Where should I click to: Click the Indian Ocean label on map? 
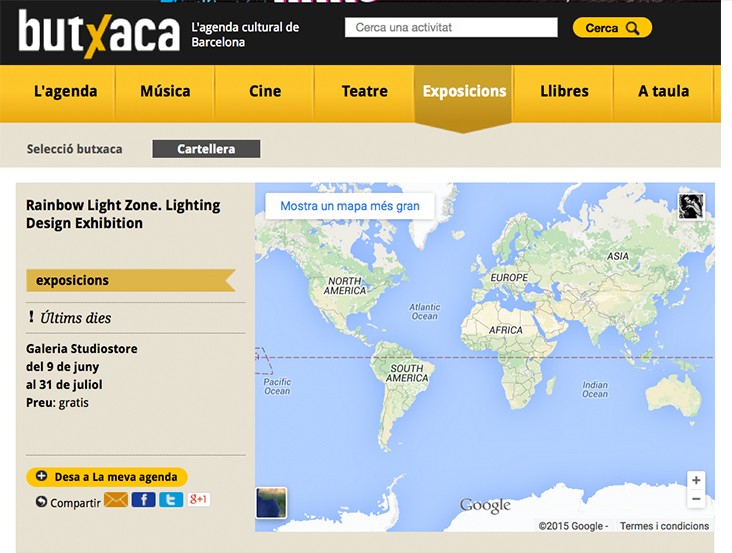pos(595,389)
